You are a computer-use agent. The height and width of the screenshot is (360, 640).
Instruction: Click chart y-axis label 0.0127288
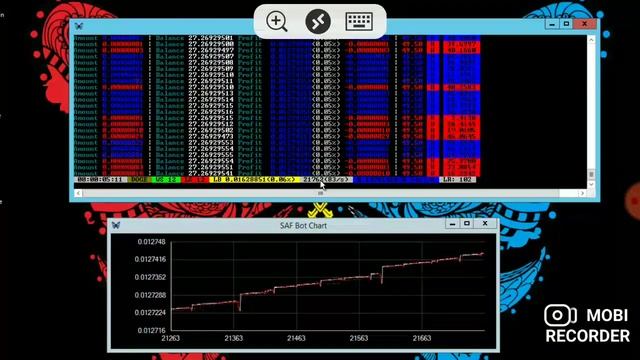150,295
